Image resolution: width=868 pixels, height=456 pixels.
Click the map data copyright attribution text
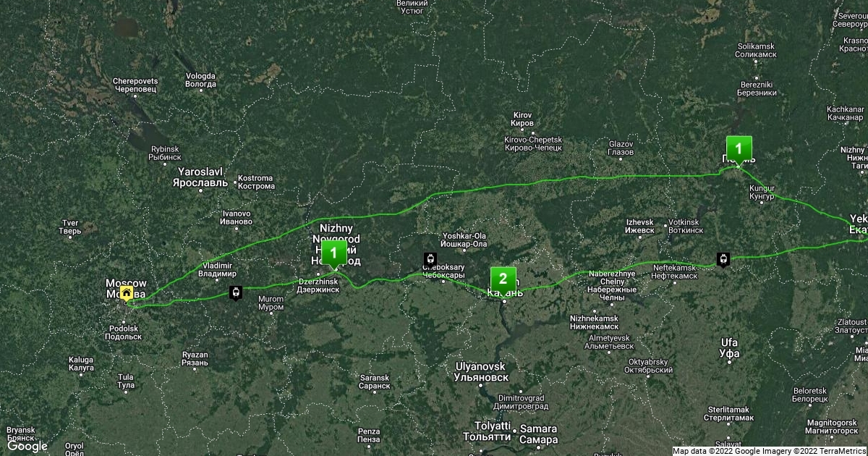tap(769, 451)
